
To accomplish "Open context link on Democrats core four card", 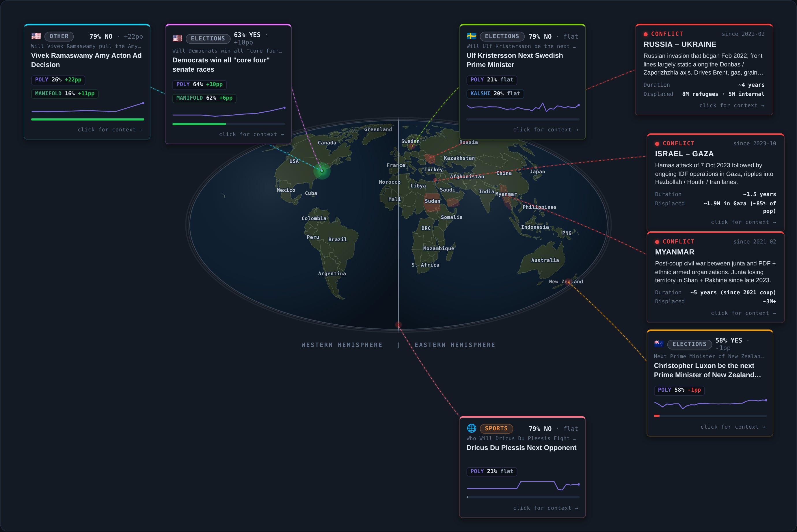I will pyautogui.click(x=251, y=134).
